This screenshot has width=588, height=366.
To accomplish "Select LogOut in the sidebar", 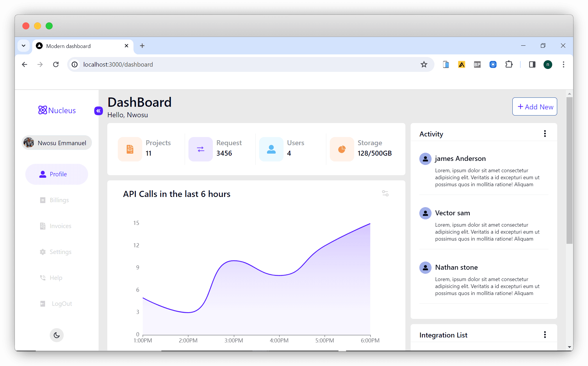I will (x=57, y=304).
